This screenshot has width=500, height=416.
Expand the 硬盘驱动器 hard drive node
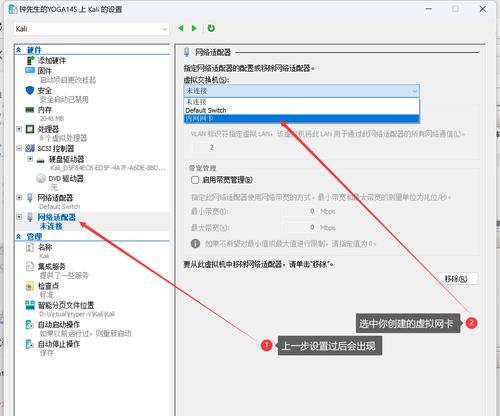30,159
